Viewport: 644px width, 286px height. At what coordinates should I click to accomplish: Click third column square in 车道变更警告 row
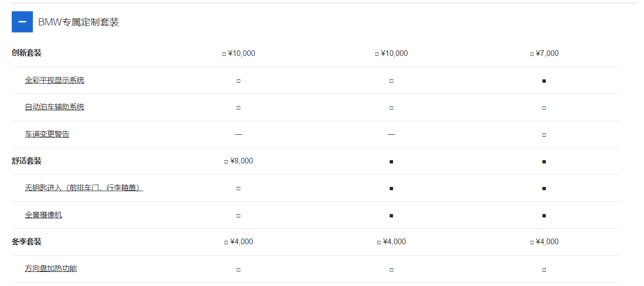(544, 135)
